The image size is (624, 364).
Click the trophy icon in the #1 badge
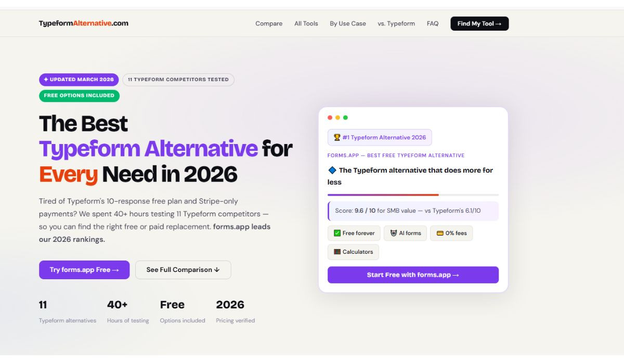tap(337, 138)
